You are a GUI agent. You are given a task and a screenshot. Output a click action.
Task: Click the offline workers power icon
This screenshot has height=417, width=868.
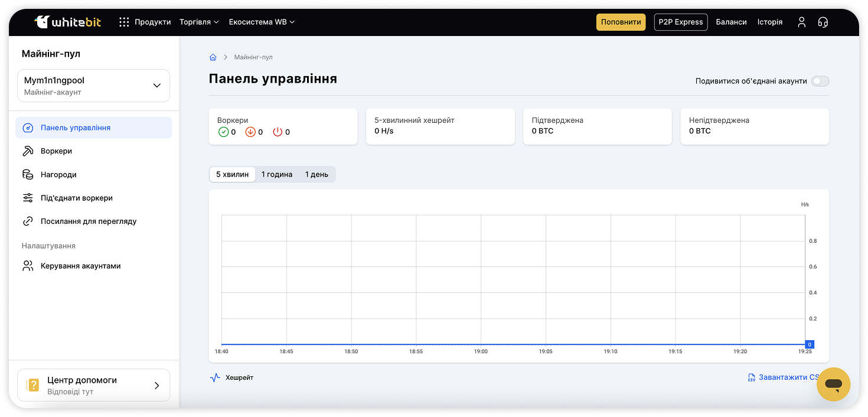[x=278, y=132]
